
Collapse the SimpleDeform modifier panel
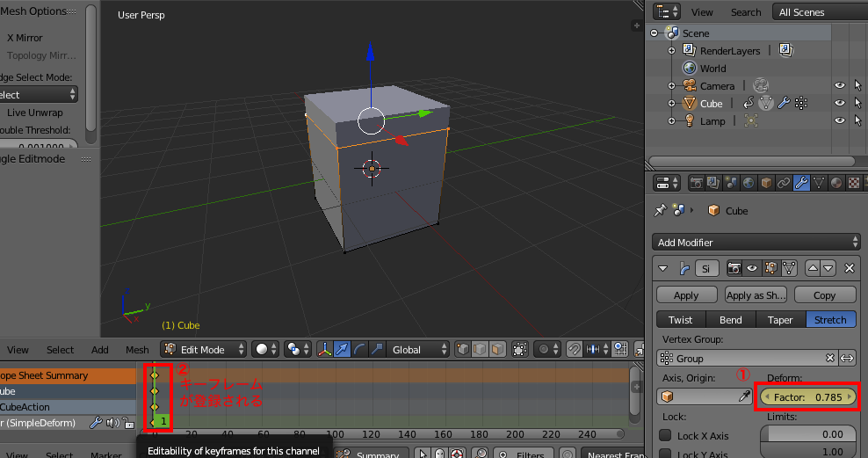tap(662, 269)
